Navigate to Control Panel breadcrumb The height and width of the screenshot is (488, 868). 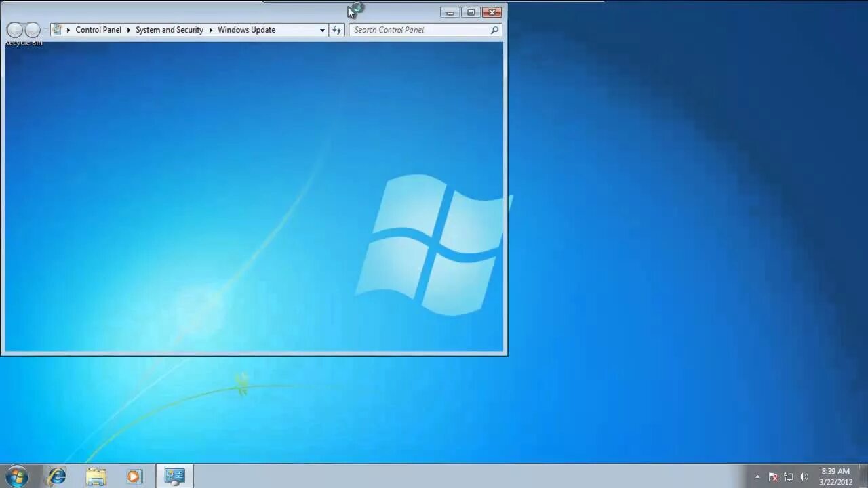(x=98, y=30)
